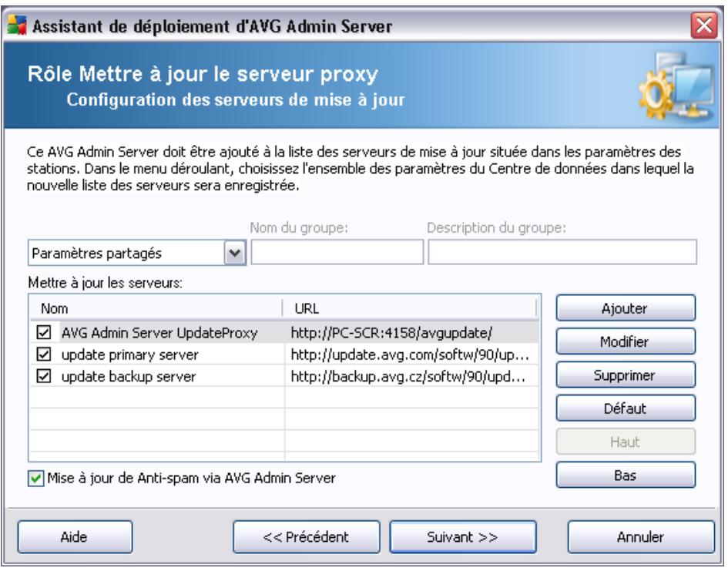Click the http://update.avg.com URL cell
The width and height of the screenshot is (728, 568).
pos(411,355)
